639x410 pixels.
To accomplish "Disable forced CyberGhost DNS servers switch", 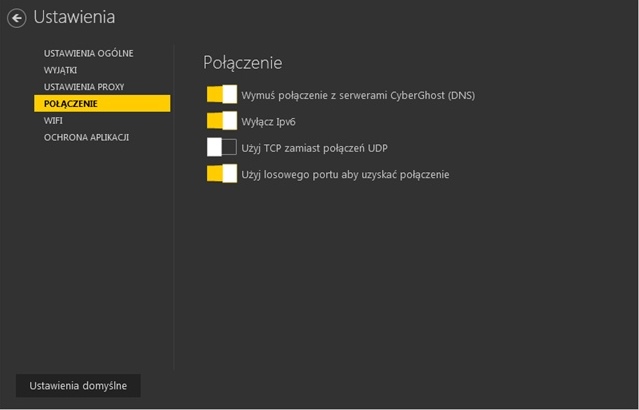I will (x=222, y=95).
